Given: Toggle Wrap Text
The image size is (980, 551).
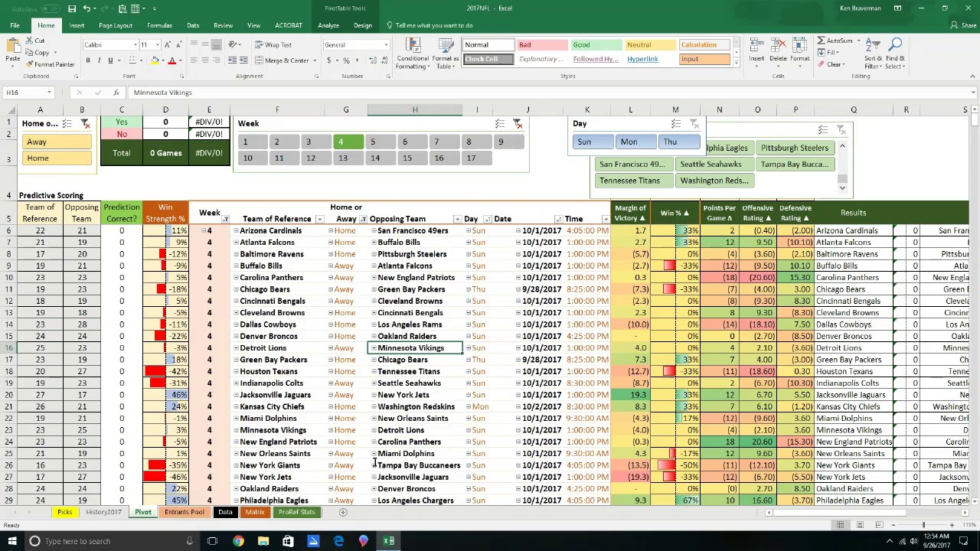Looking at the screenshot, I should (x=273, y=45).
